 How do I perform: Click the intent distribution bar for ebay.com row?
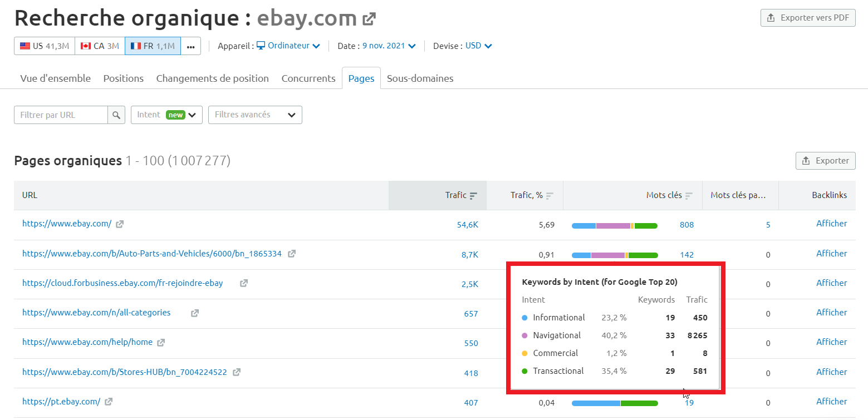pos(614,225)
